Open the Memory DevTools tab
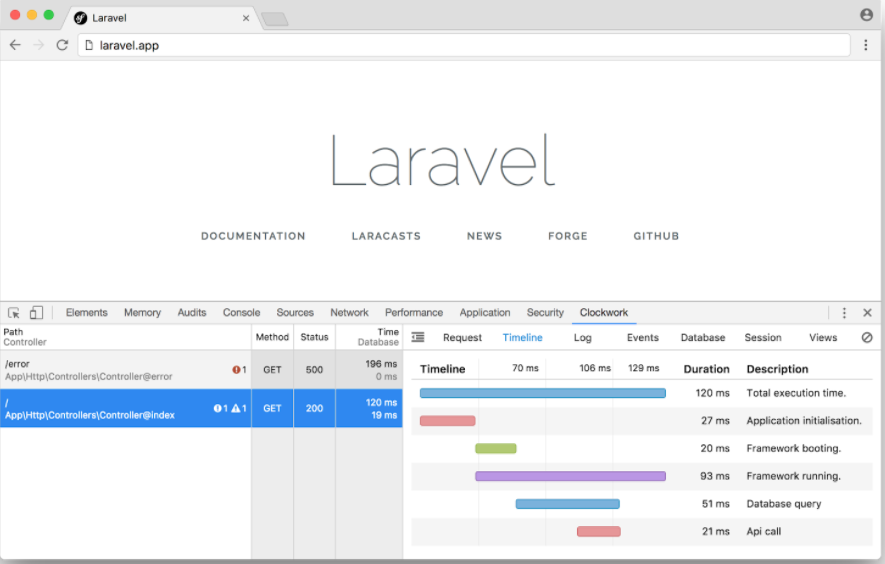 142,313
